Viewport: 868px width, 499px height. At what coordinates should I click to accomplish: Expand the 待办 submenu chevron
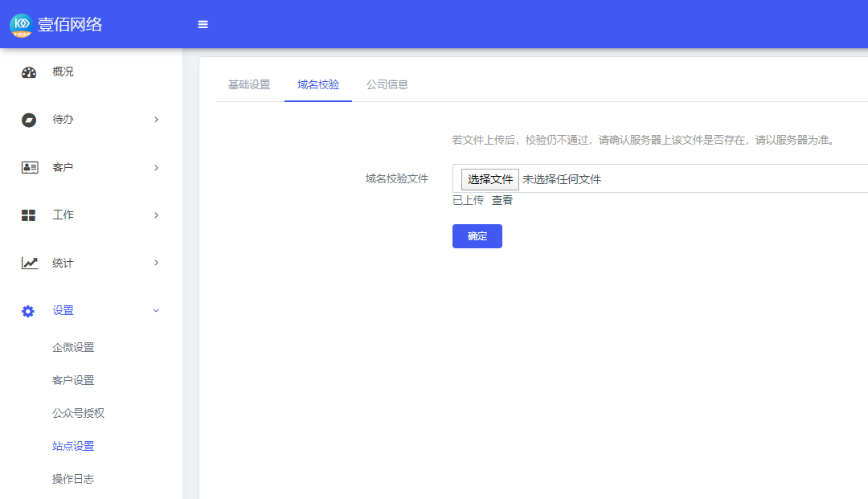pyautogui.click(x=156, y=120)
